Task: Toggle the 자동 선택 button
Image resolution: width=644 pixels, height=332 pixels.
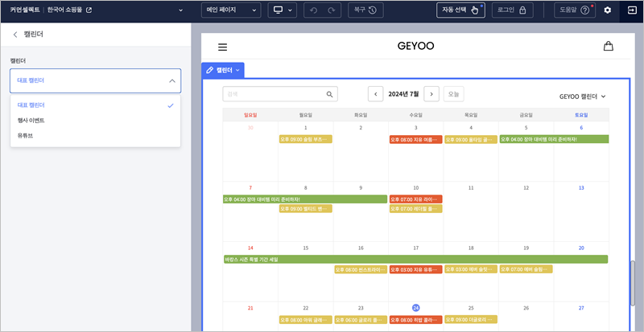Action: click(x=460, y=10)
